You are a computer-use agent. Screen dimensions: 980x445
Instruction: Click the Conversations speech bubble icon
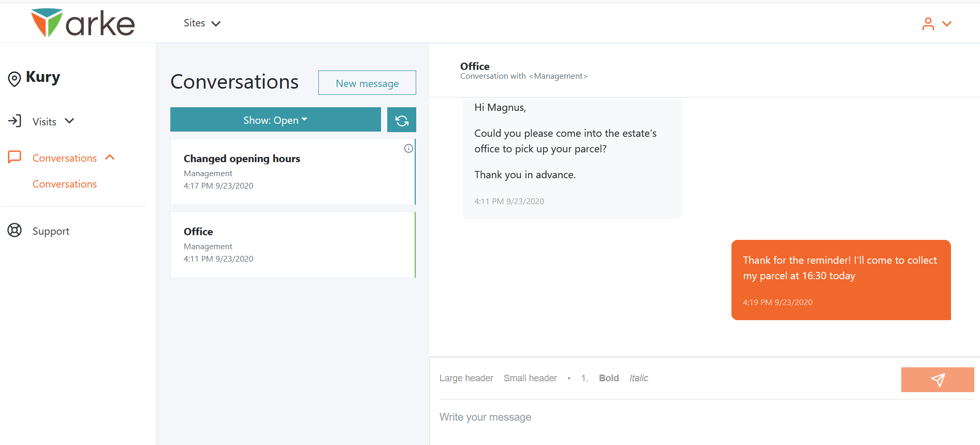(14, 157)
